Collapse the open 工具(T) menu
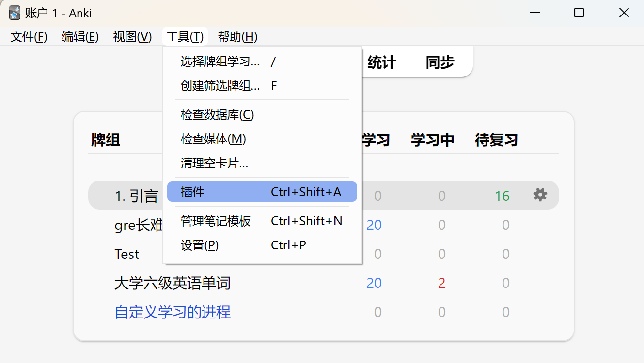Viewport: 644px width, 363px height. click(x=185, y=37)
